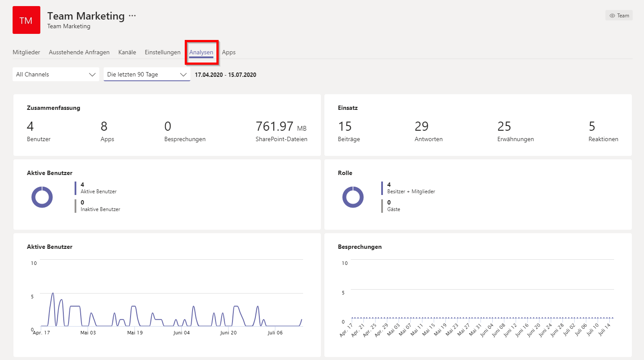644x360 pixels.
Task: Click the Rolle donut chart
Action: point(353,197)
